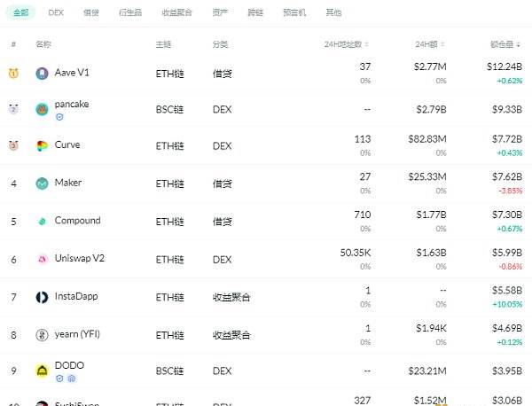Open the DODO project name
The width and height of the screenshot is (532, 406).
[69, 365]
